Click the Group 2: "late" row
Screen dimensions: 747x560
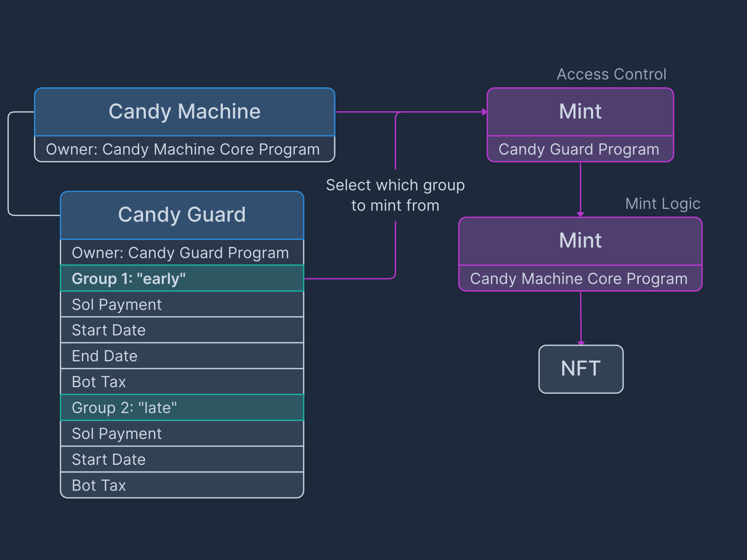point(182,408)
